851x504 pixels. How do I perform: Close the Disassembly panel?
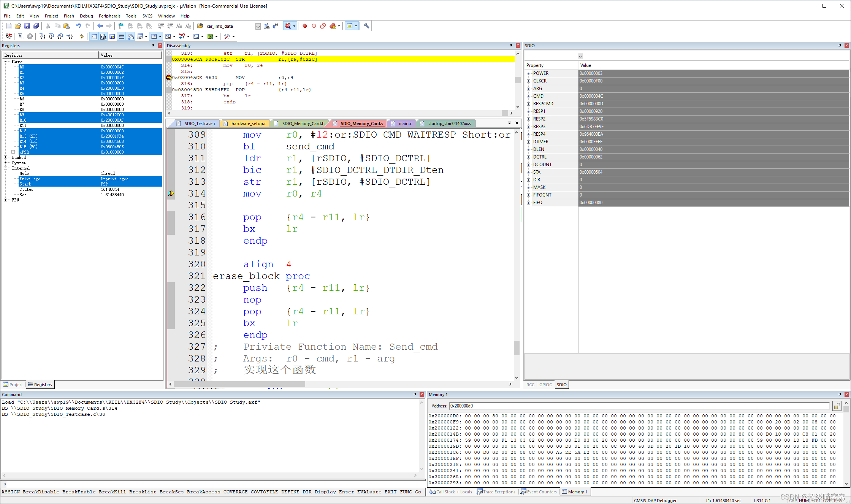pyautogui.click(x=518, y=46)
